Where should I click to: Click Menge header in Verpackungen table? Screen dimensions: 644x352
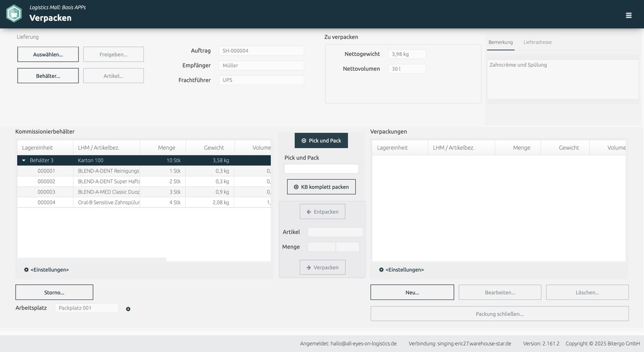[x=518, y=148]
